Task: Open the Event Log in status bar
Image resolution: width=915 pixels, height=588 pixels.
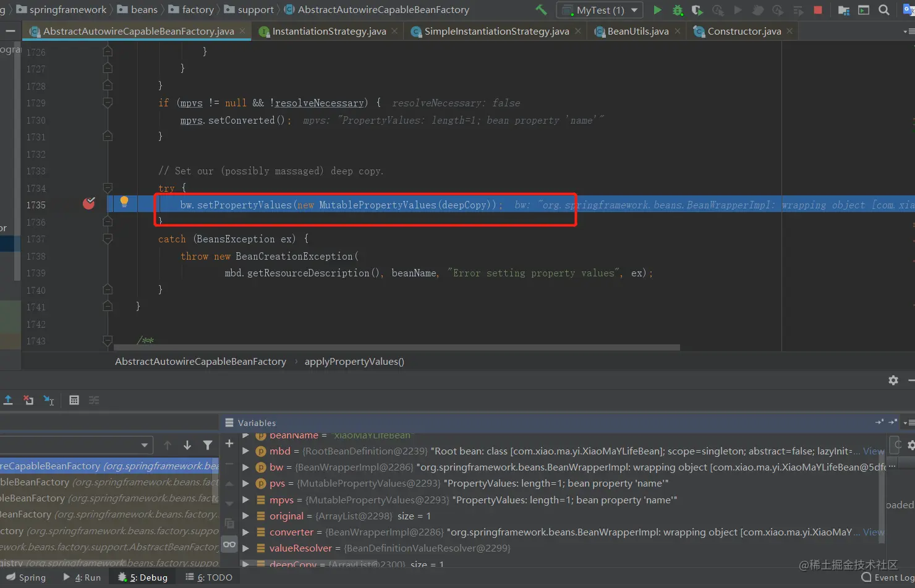Action: (x=888, y=577)
